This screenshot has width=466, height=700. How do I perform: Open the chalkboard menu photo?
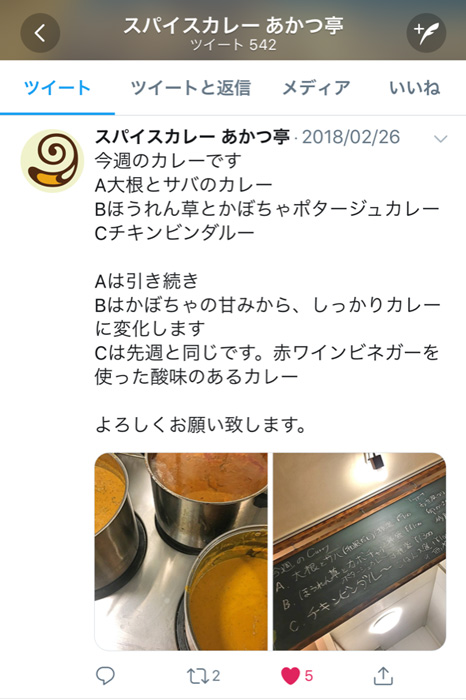[359, 551]
